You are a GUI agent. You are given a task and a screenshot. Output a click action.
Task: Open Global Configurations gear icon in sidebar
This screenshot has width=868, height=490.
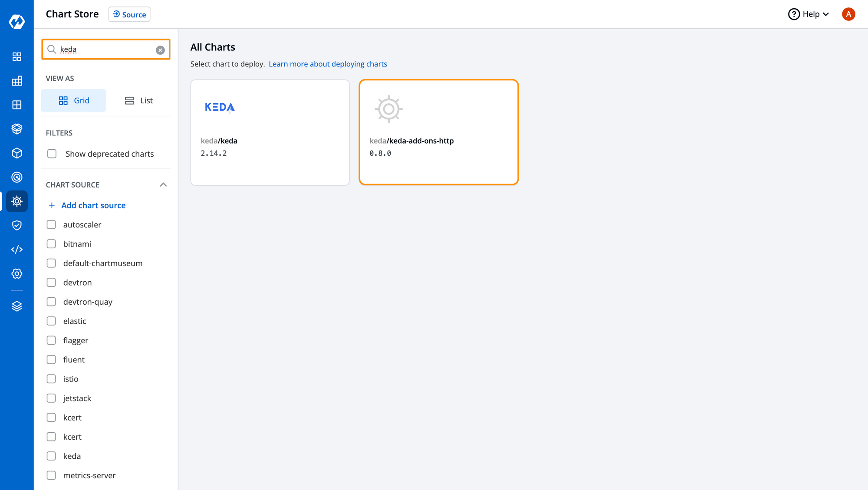[x=17, y=273]
